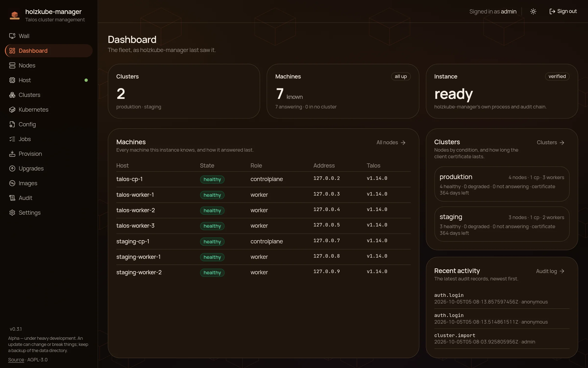Click healthy badge for staging-worker-2

pyautogui.click(x=212, y=273)
